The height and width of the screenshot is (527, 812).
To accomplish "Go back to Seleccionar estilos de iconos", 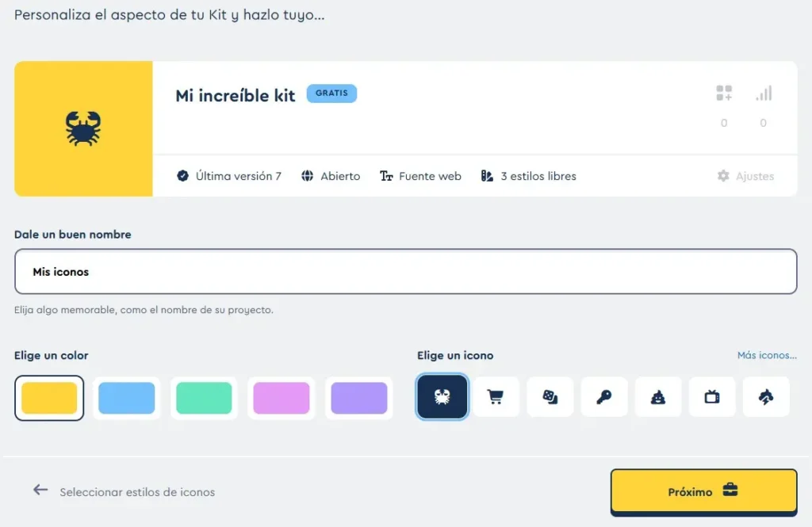I will (124, 492).
